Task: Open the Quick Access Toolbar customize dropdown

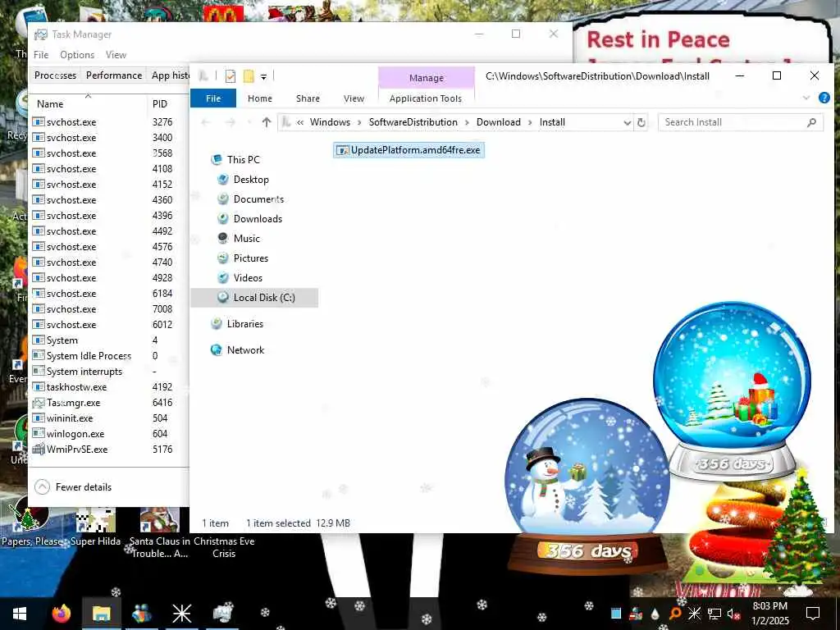Action: 263,77
